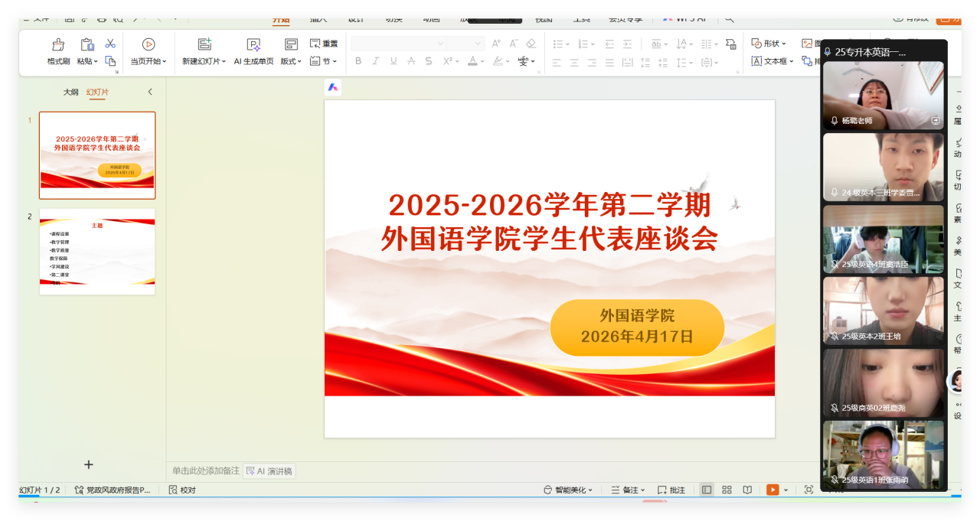Image resolution: width=980 pixels, height=521 pixels.
Task: Click the add slide plus icon
Action: point(89,464)
